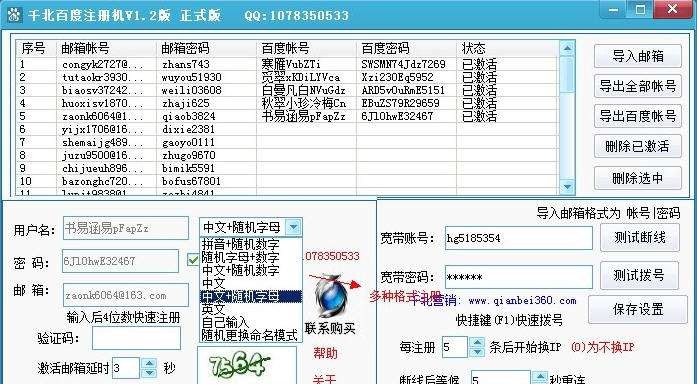
Task: Click the globe icon above 联系购买
Action: 331,297
